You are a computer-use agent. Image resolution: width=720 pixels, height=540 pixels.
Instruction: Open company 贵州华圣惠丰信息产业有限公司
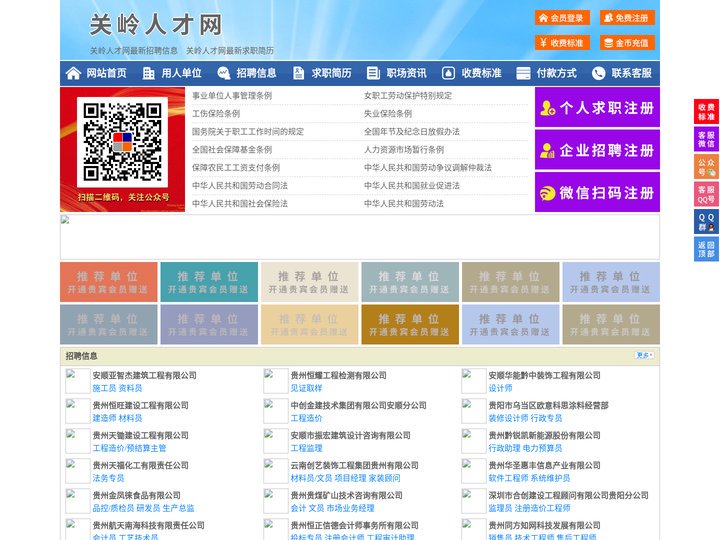(544, 465)
